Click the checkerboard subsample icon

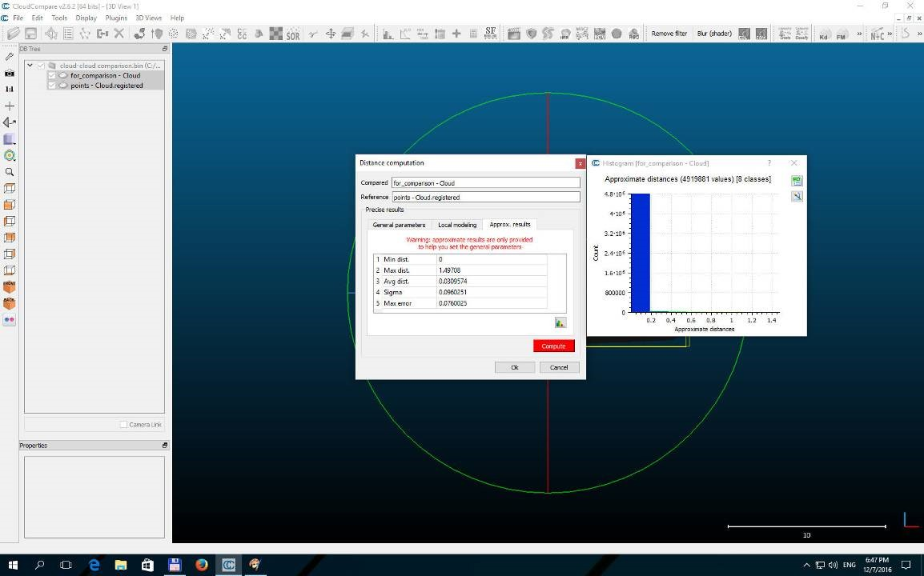pos(275,34)
